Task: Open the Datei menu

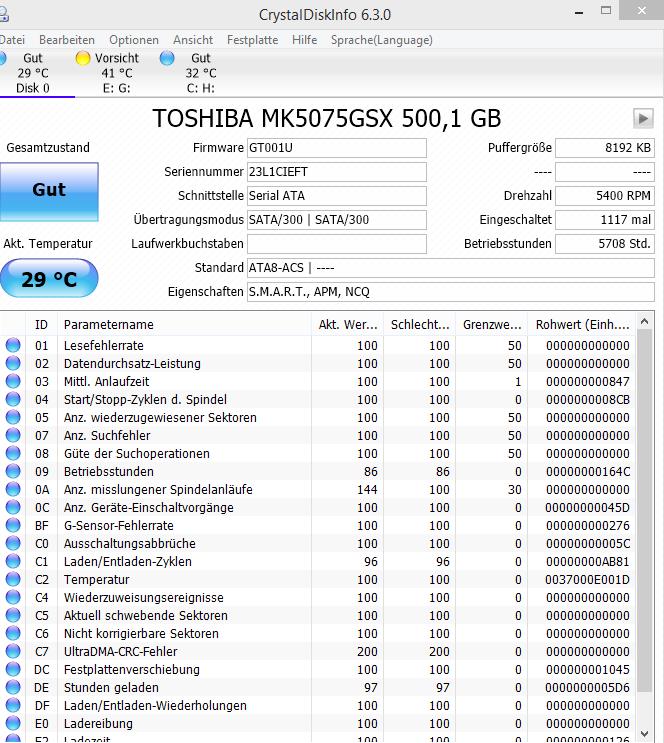Action: [x=12, y=40]
